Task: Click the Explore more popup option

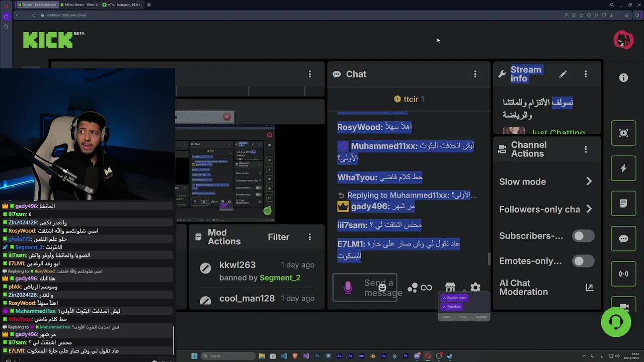Action: click(x=454, y=298)
